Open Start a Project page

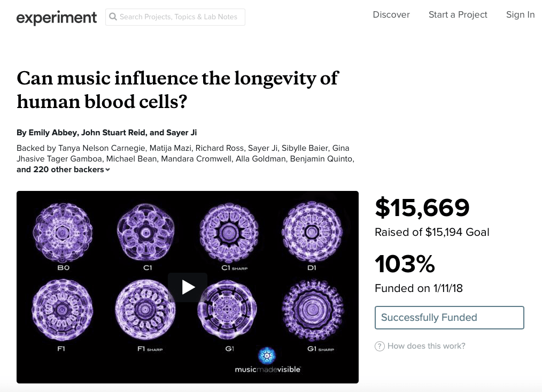(x=458, y=15)
